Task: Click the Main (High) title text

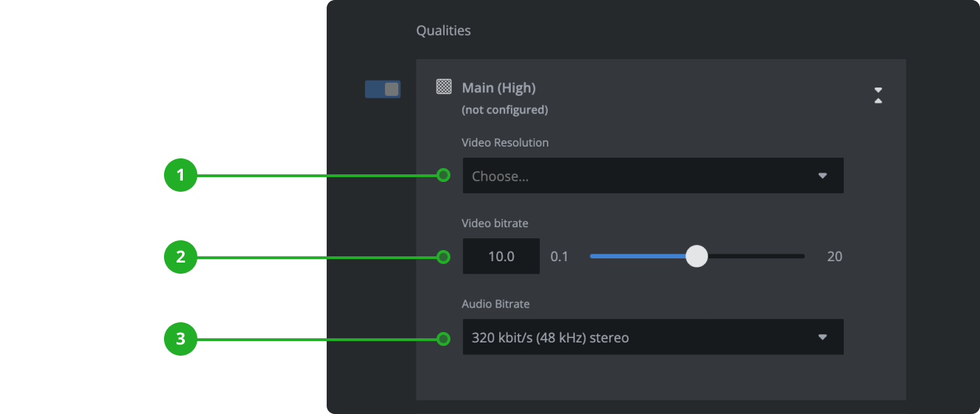Action: pos(498,87)
